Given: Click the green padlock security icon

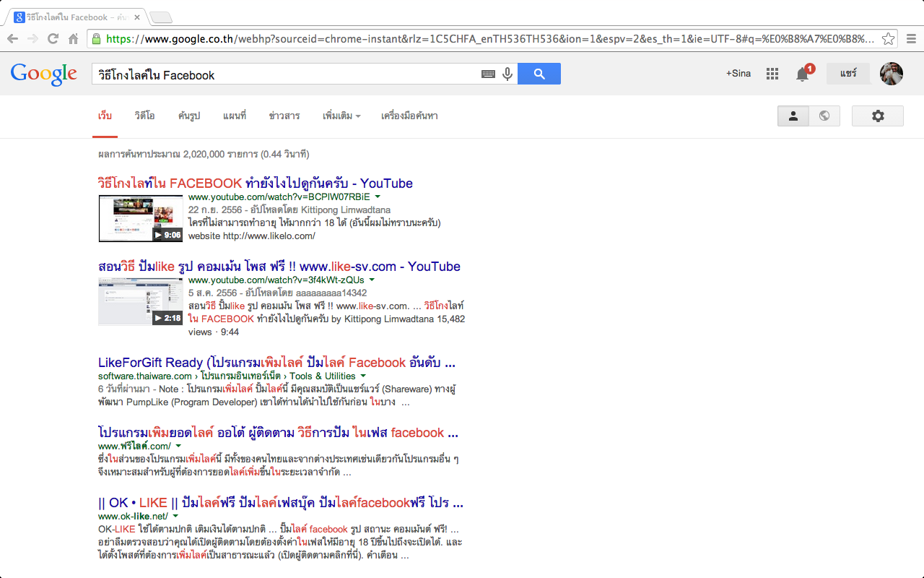Looking at the screenshot, I should point(96,39).
